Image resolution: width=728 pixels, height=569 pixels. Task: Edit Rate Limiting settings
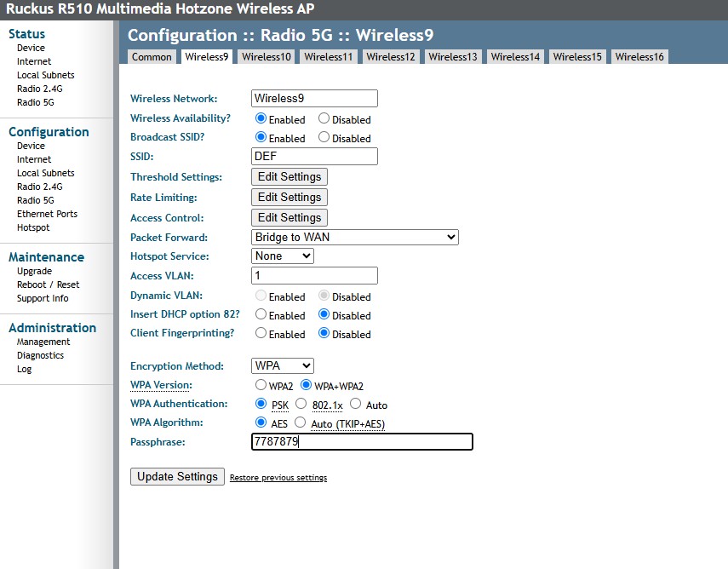pos(289,198)
